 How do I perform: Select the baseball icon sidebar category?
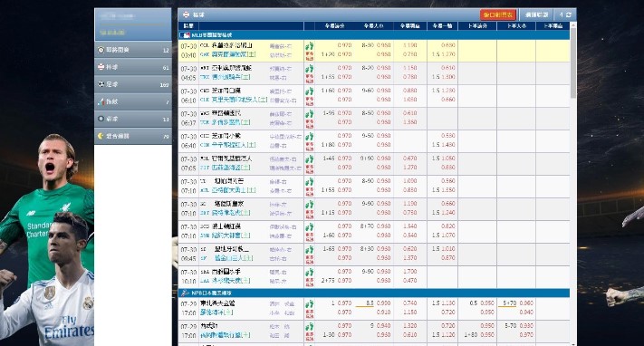132,67
